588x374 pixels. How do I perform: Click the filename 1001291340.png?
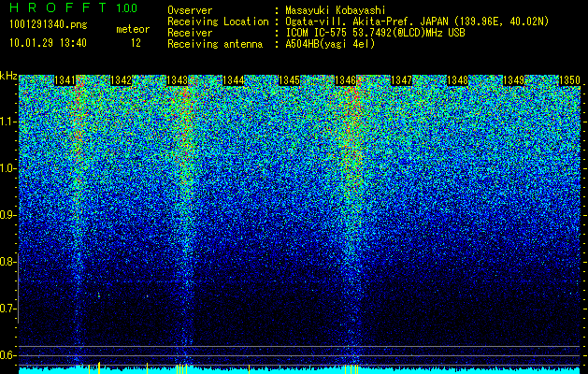(49, 25)
